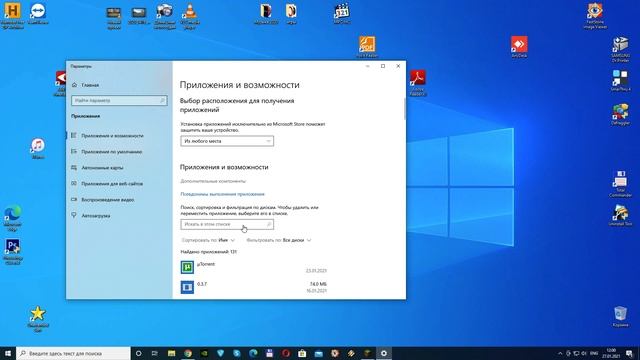The image size is (640, 360).
Task: Focus the Найти параметр search field
Action: (x=119, y=100)
